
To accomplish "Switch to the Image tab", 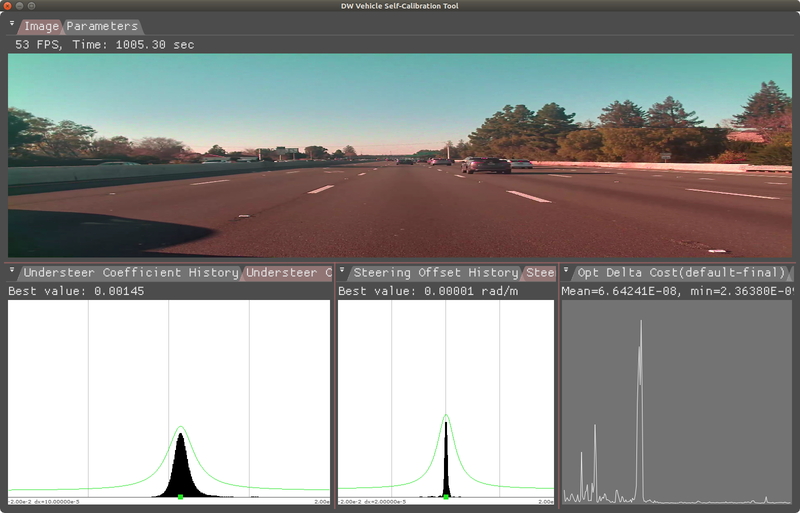I will 41,26.
